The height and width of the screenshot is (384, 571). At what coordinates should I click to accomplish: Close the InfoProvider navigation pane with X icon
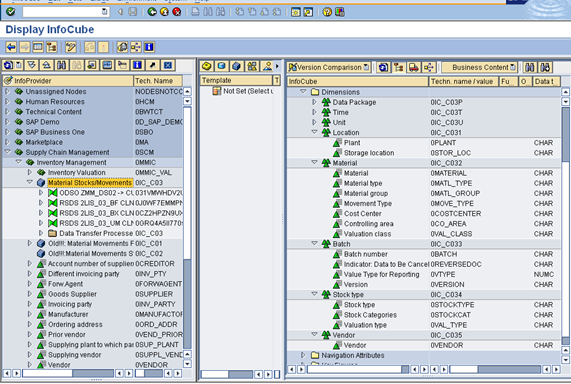coord(168,65)
